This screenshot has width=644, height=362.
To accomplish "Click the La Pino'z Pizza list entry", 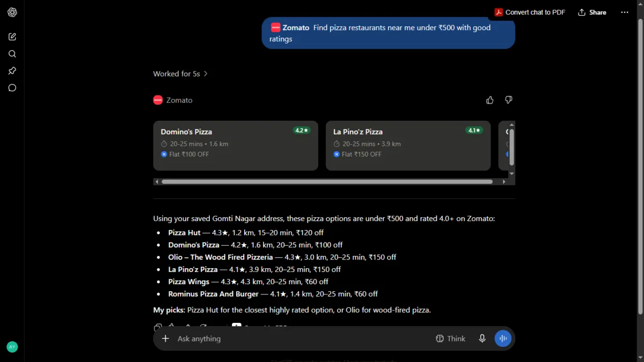I will click(254, 270).
